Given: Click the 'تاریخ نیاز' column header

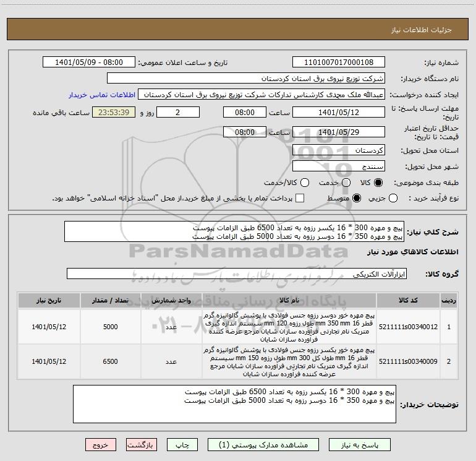Looking at the screenshot, I should tap(49, 300).
